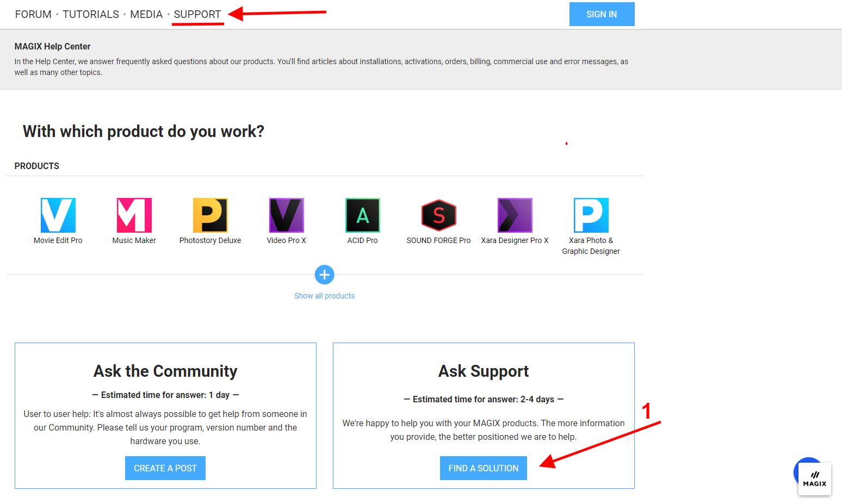
Task: Click the ACID Pro label
Action: [x=363, y=240]
